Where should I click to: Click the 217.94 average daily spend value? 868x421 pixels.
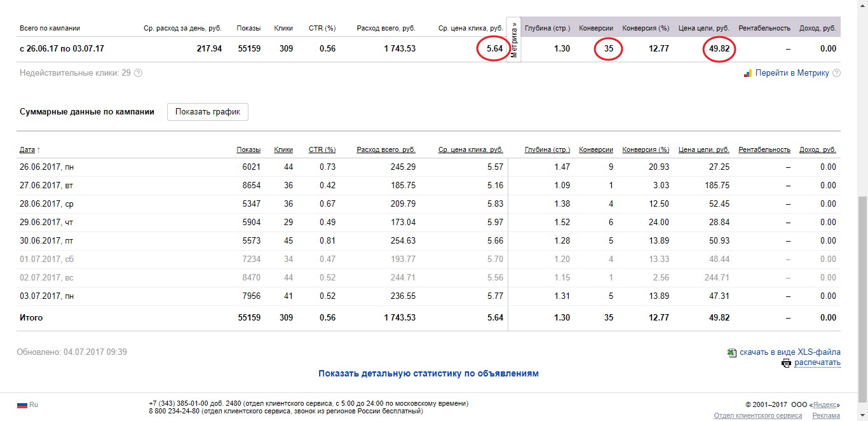click(210, 48)
